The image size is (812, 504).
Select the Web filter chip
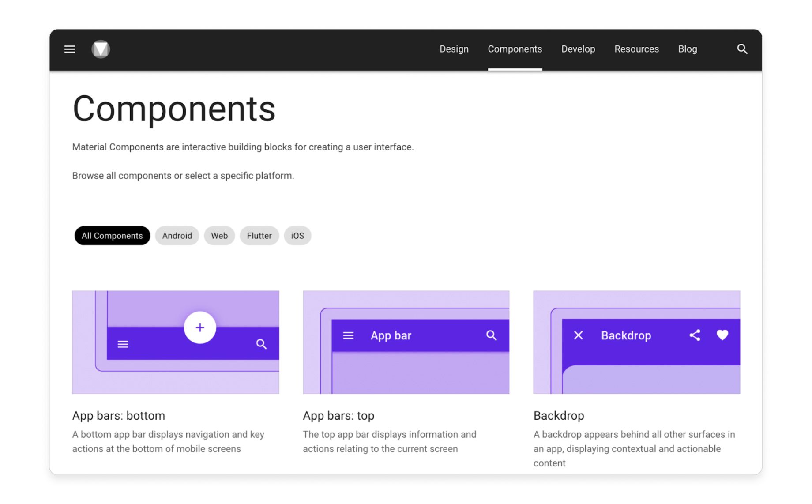point(219,236)
